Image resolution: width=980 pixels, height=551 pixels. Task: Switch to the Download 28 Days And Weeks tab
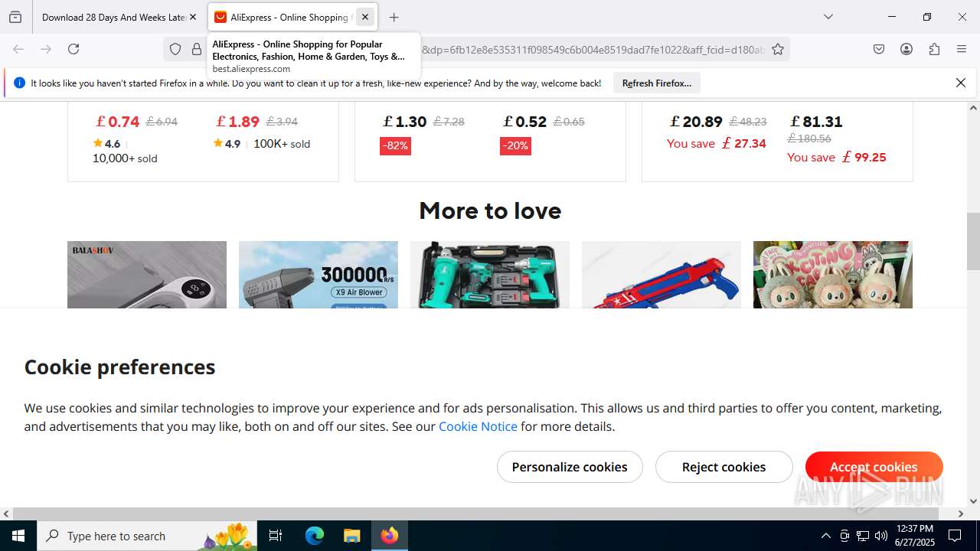coord(113,17)
